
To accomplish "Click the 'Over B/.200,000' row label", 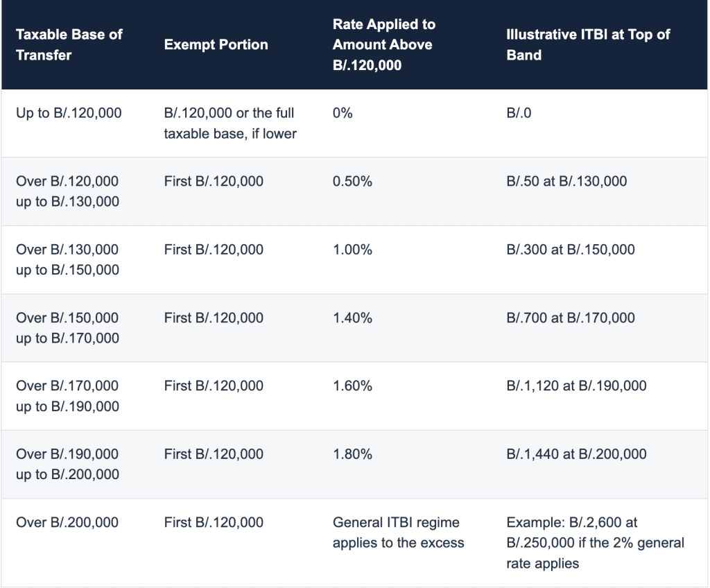I will click(x=67, y=522).
